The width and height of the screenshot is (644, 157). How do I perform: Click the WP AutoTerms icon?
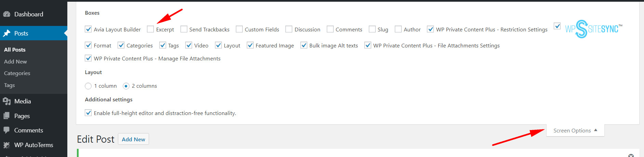point(6,145)
